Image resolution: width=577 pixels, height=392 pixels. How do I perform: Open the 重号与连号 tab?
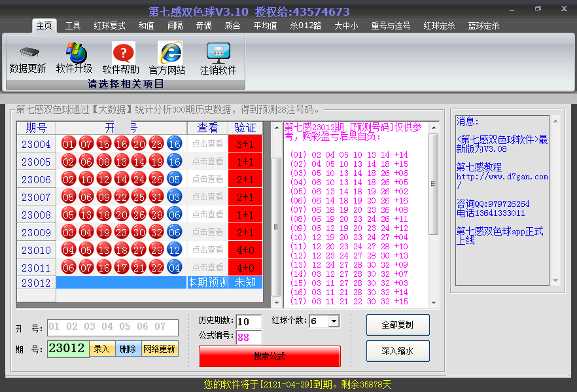pyautogui.click(x=391, y=26)
